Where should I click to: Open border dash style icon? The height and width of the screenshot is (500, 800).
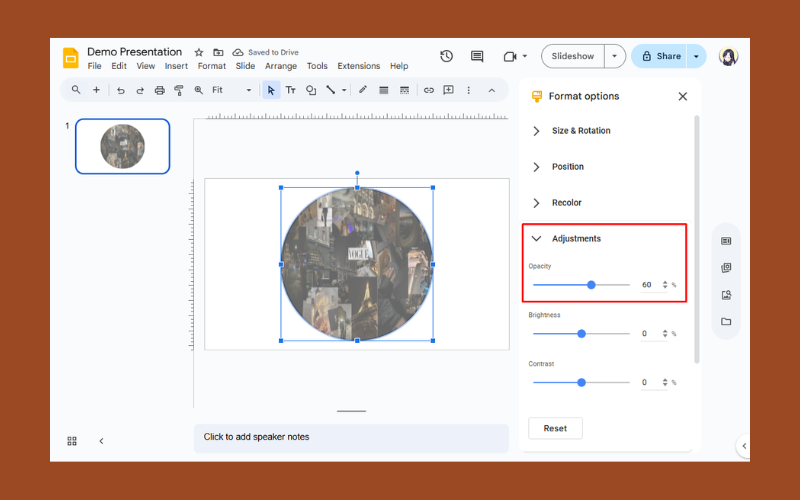coord(404,90)
